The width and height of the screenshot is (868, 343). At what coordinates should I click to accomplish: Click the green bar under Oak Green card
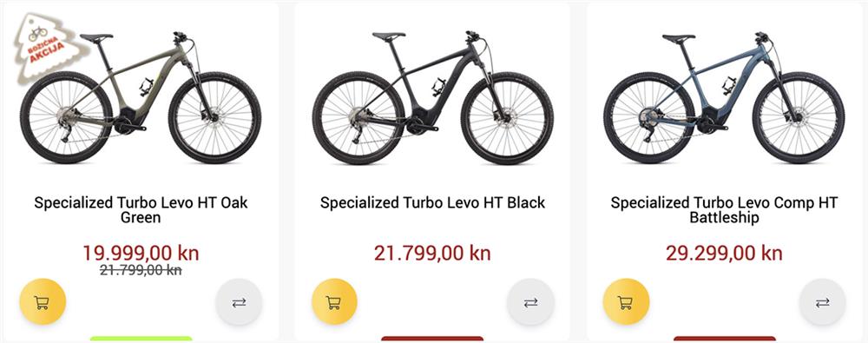tap(141, 340)
